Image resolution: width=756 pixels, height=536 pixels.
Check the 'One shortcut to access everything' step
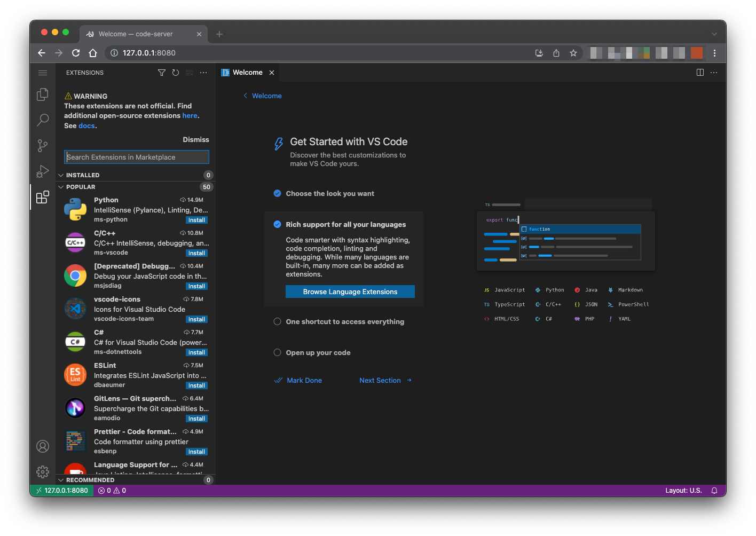coord(278,321)
